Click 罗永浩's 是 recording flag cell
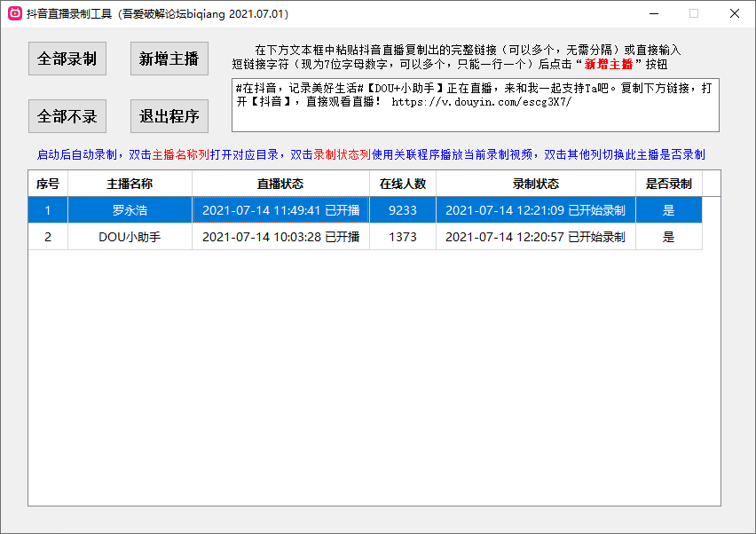Screen dimensions: 756x534 pyautogui.click(x=669, y=210)
